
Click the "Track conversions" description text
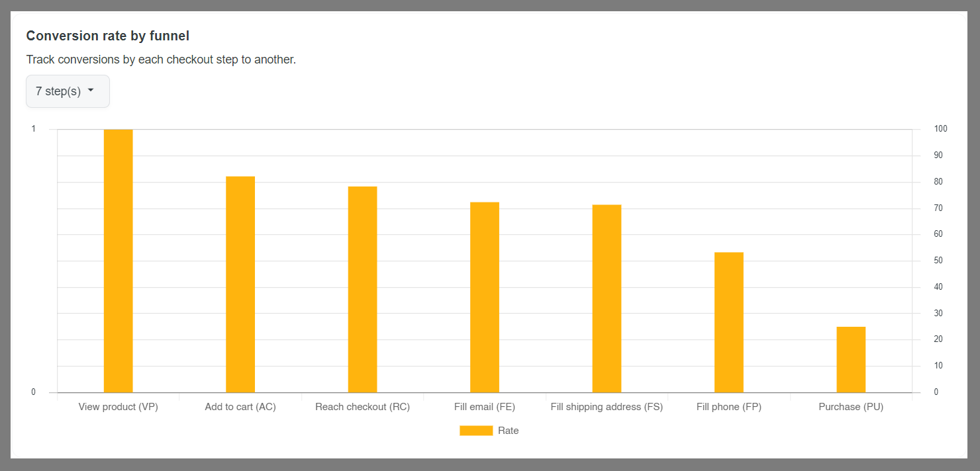pos(161,60)
